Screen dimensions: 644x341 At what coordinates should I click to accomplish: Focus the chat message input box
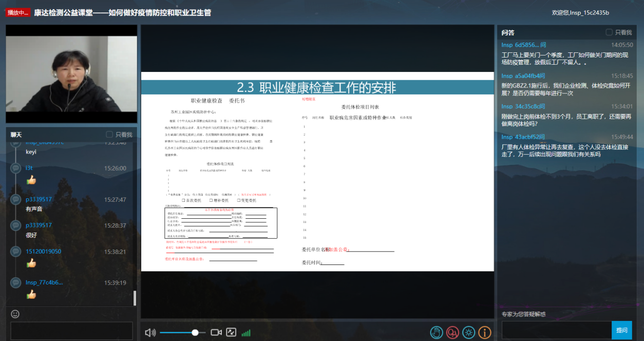[71, 331]
